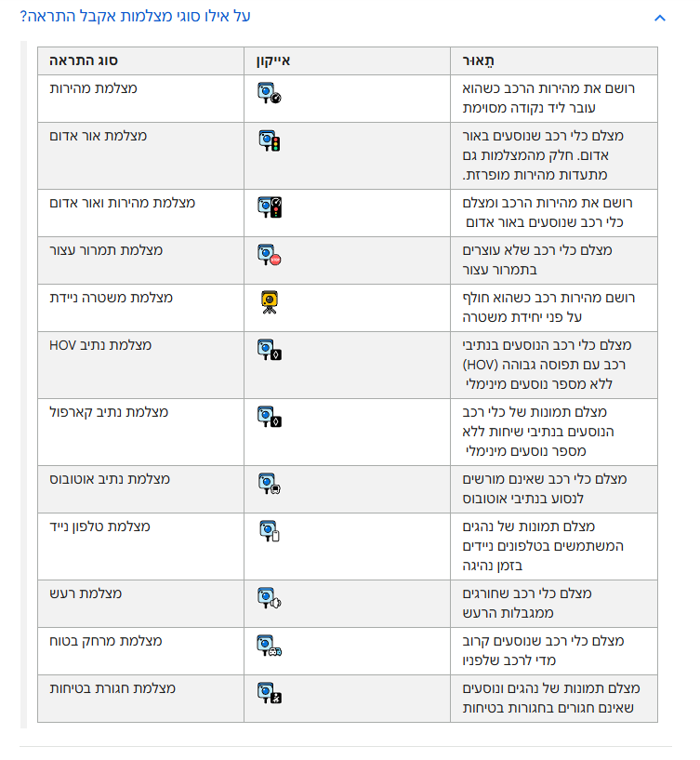Click the red light camera icon

[x=269, y=141]
